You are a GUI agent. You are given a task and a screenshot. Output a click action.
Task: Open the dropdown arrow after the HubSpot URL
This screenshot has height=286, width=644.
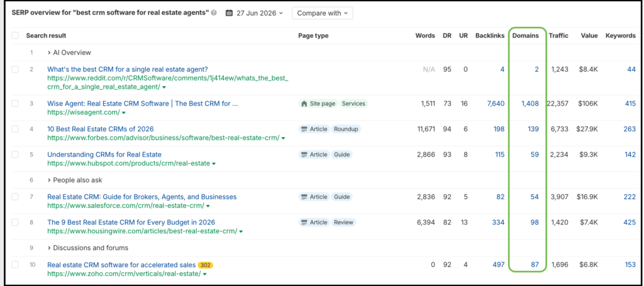coord(214,163)
